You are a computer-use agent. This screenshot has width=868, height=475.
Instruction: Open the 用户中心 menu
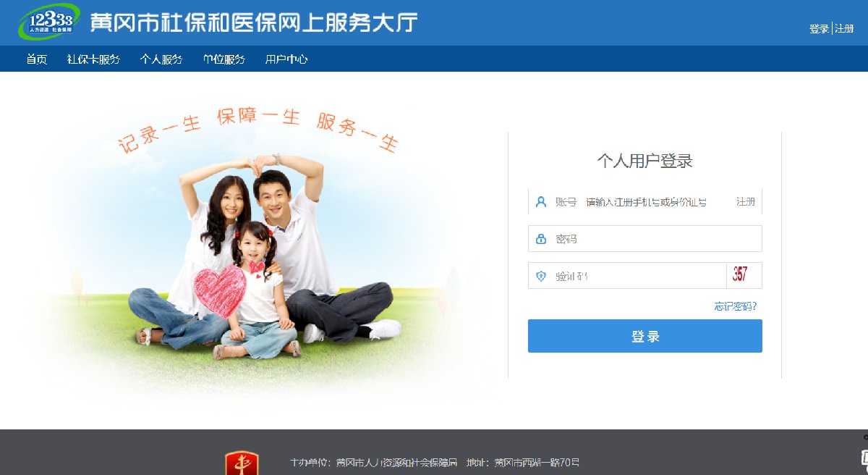(x=286, y=59)
